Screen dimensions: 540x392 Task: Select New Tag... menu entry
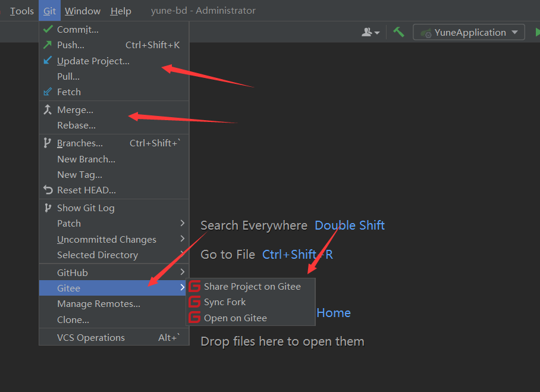coord(114,175)
